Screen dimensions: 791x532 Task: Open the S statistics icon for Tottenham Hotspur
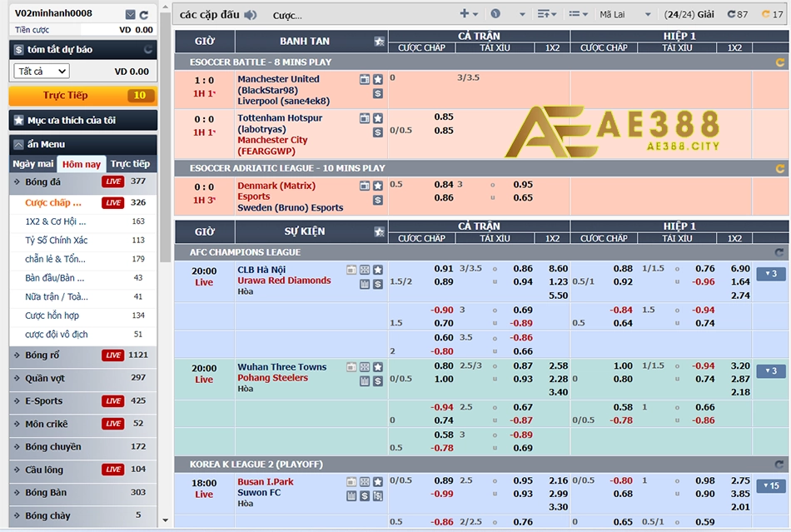[x=378, y=132]
